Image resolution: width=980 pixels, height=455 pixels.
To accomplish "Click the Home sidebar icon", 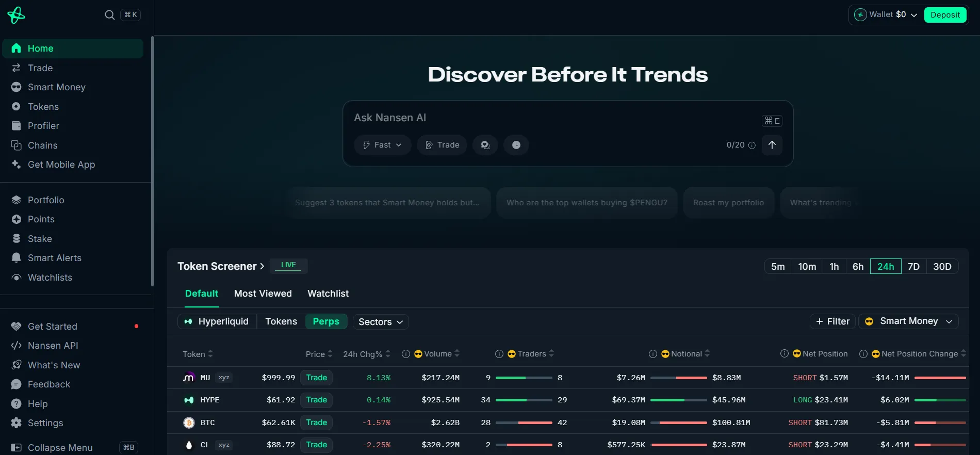I will click(x=17, y=48).
